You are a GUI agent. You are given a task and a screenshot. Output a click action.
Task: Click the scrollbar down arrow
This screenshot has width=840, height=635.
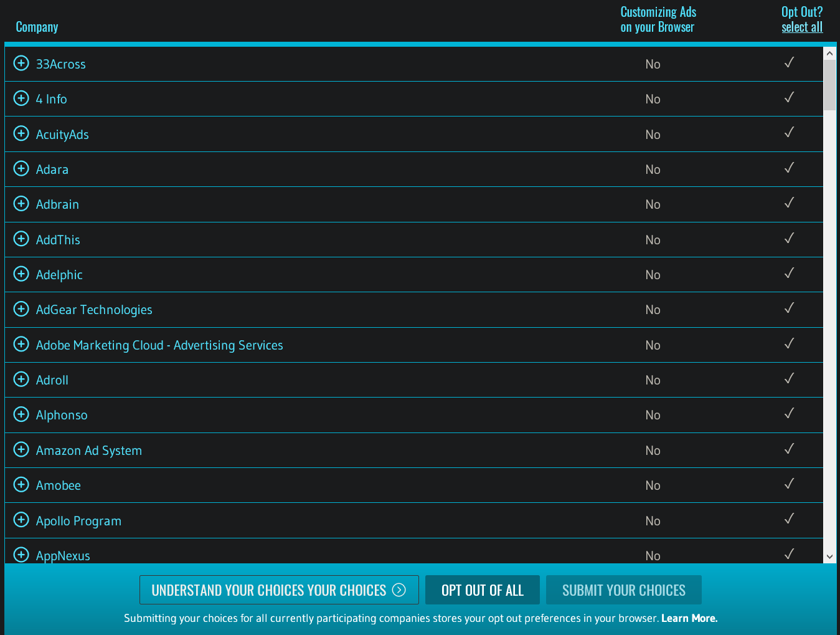point(829,556)
